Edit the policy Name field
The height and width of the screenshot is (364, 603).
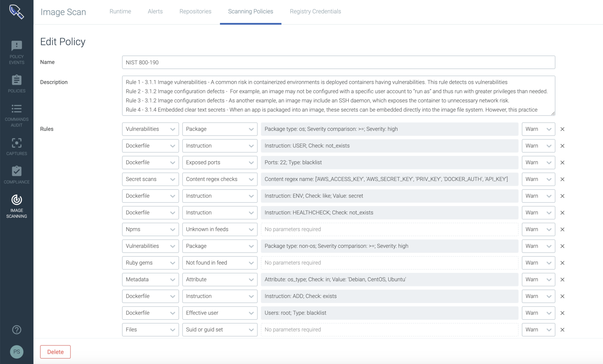pyautogui.click(x=339, y=62)
